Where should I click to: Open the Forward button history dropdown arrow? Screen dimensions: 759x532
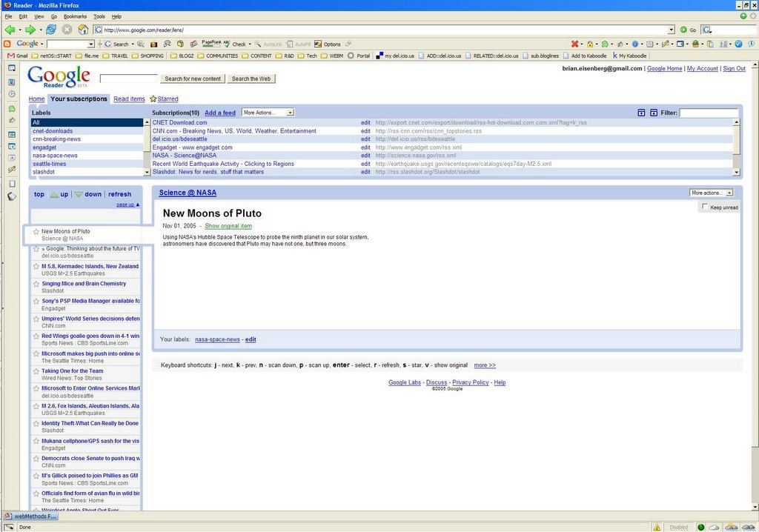40,30
